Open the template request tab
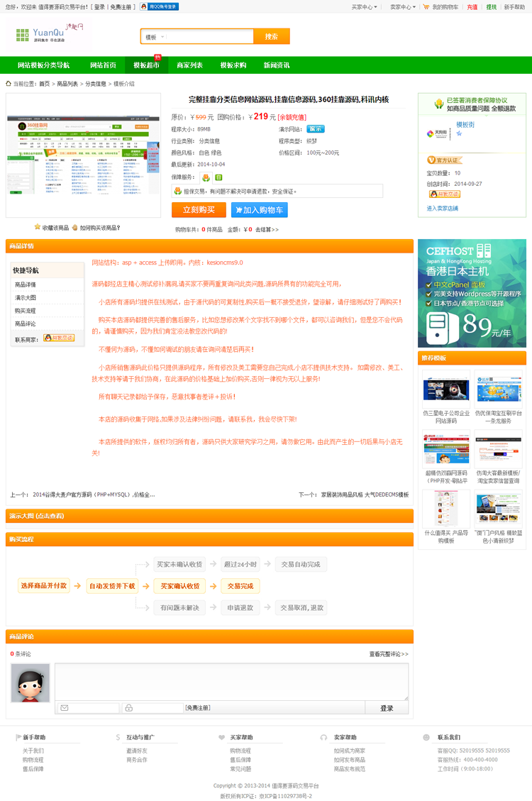Viewport: 532px width, 801px height. (x=233, y=65)
